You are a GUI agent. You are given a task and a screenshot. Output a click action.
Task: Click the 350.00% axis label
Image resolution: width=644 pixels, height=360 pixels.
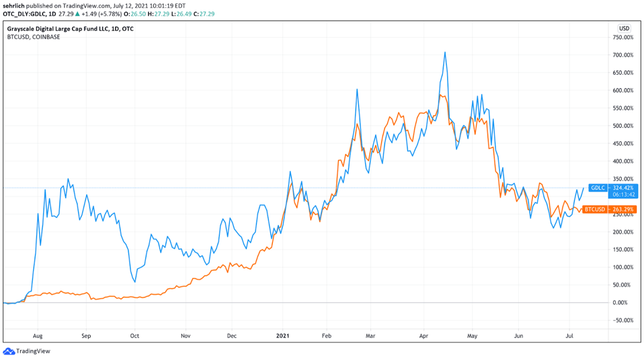(x=623, y=179)
